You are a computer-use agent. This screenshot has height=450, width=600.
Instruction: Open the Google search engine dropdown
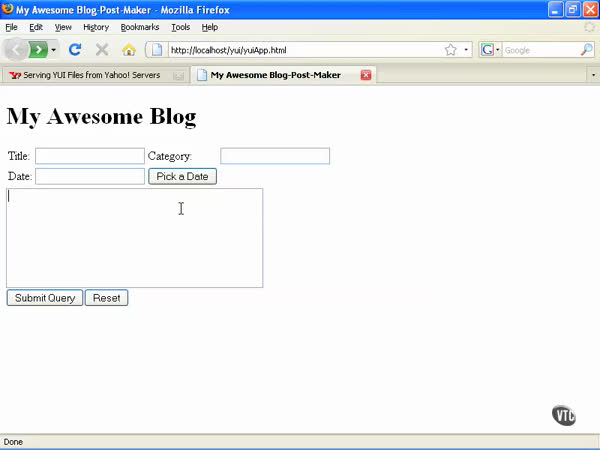click(x=490, y=50)
